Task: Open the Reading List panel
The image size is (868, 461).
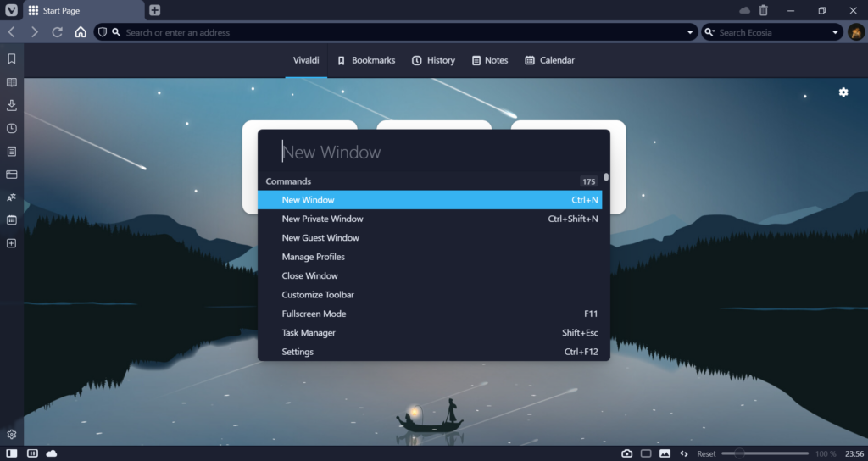Action: click(x=12, y=82)
